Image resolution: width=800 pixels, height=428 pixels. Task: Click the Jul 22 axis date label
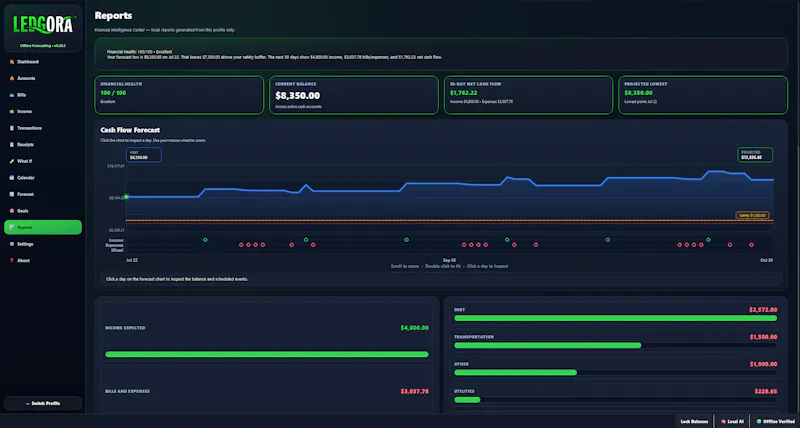tap(132, 260)
